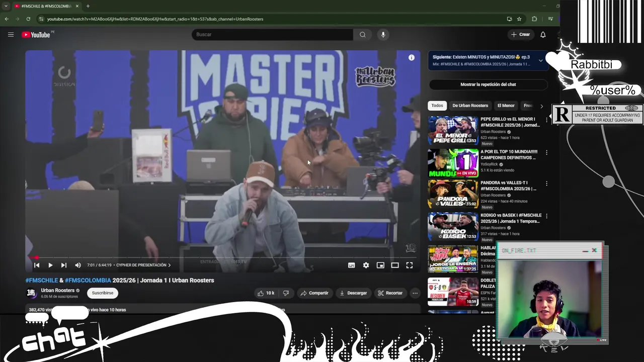Open the Urban Roosters channel avatar
The image size is (644, 362).
[31, 293]
